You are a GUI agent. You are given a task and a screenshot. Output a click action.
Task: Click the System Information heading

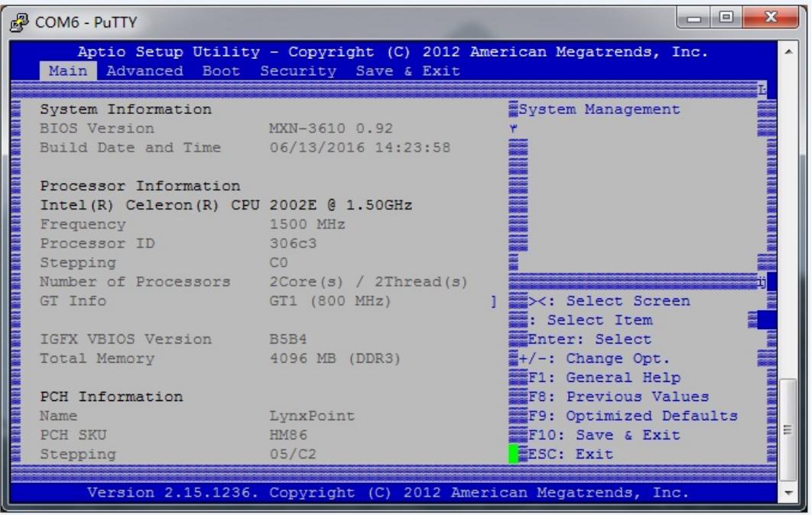click(x=126, y=109)
